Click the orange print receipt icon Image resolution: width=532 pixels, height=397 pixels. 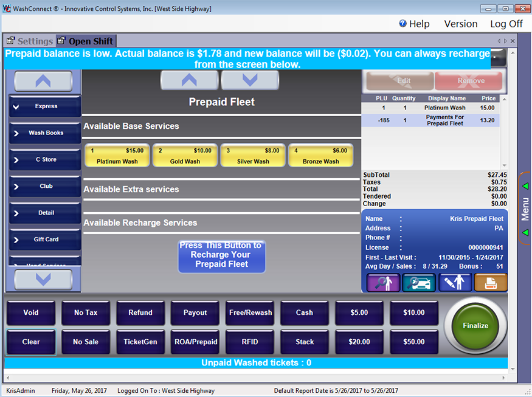click(x=490, y=283)
